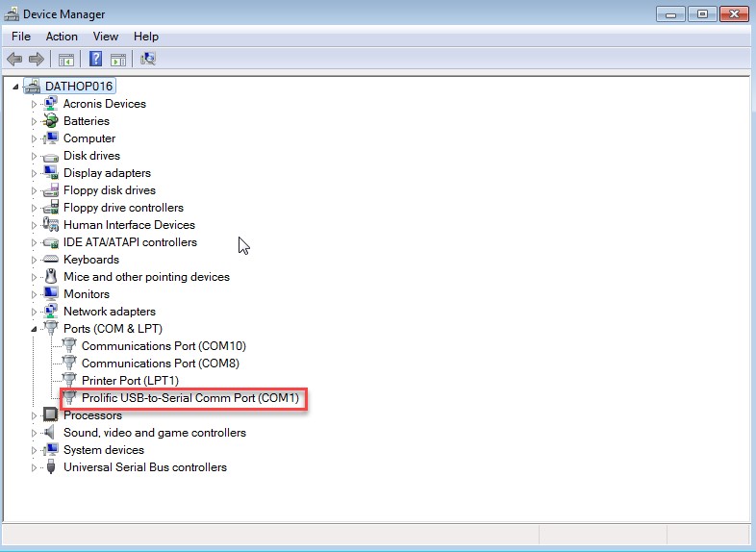
Task: Expand the Network adapters node
Action: (x=34, y=312)
